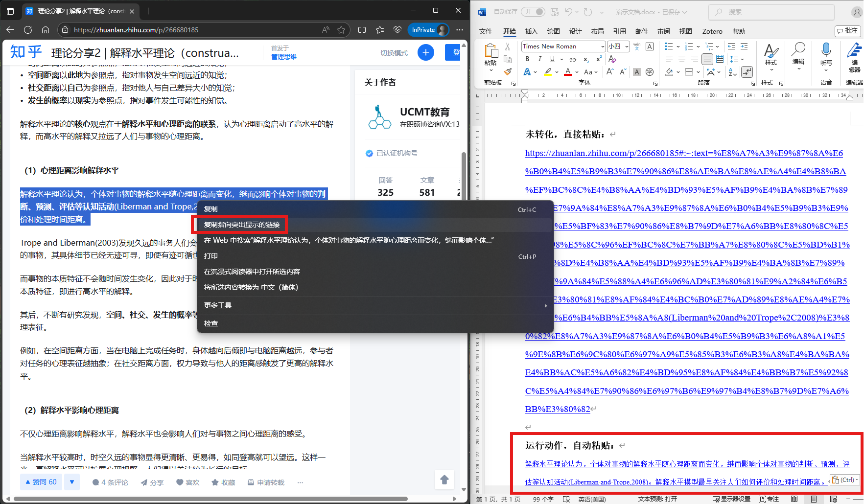This screenshot has height=504, width=864.
Task: Click the yellow text highlight color button
Action: (548, 72)
